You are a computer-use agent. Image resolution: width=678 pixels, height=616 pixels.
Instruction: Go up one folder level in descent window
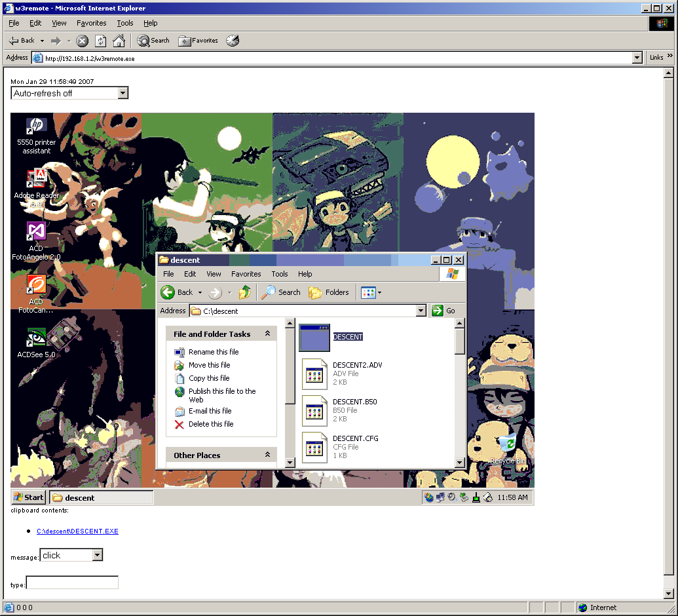[x=245, y=292]
